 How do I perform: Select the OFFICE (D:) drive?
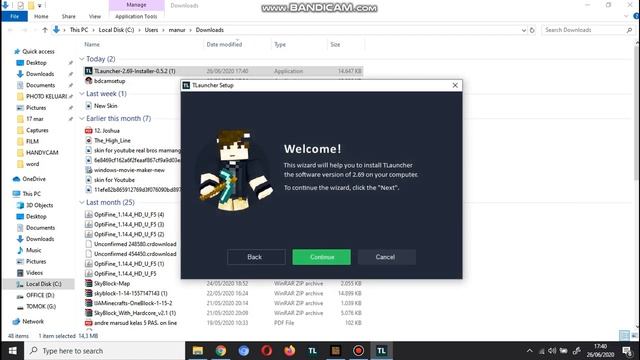pos(40,295)
